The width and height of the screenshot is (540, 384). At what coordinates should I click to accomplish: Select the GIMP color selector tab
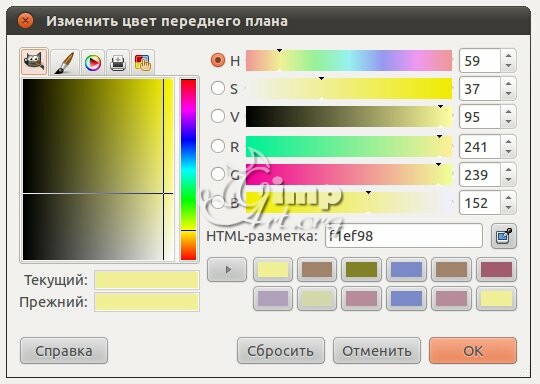[x=34, y=62]
